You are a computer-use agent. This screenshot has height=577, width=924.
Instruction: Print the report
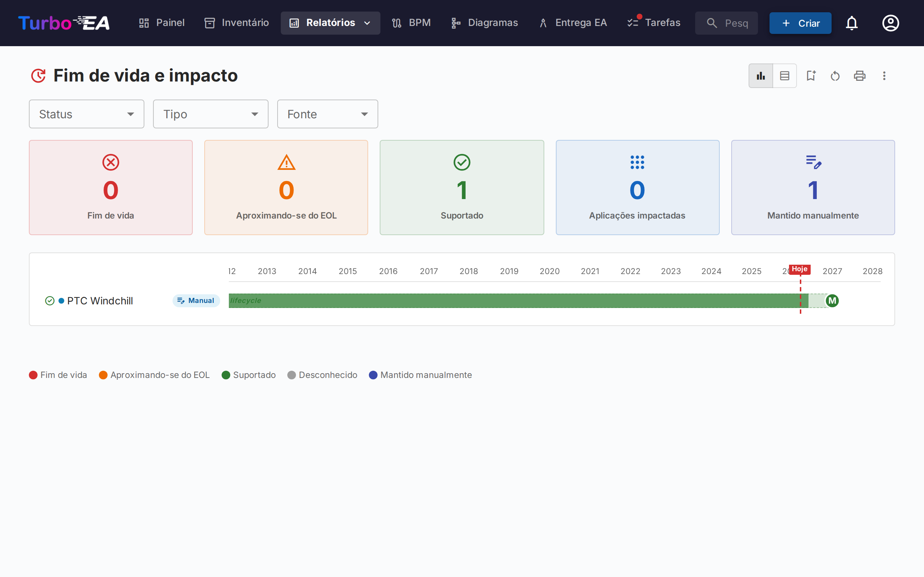[859, 76]
